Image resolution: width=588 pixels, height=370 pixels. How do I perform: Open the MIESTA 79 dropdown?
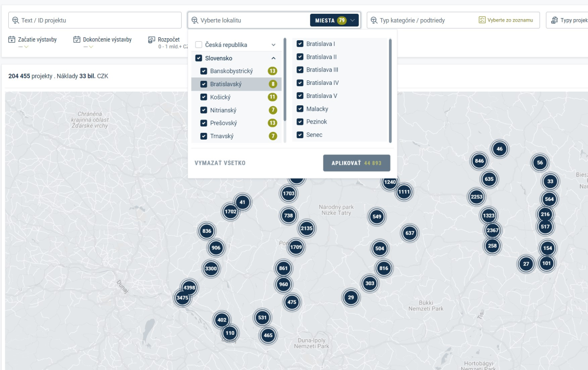tap(334, 21)
